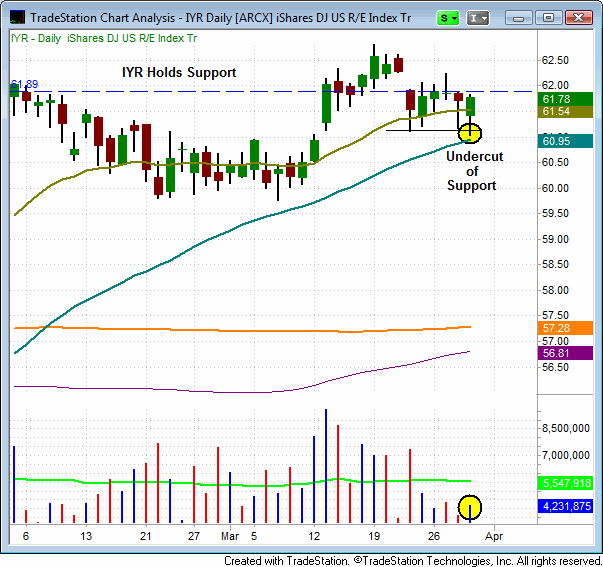Maximize the Chart Analysis window
The width and height of the screenshot is (603, 567).
(549, 18)
